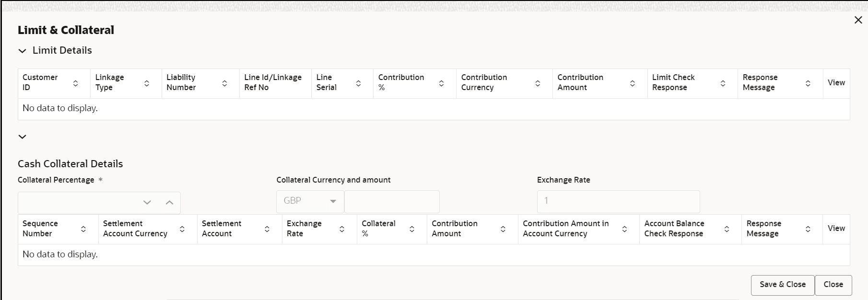Click Save & Close button
This screenshot has height=300, width=868.
click(782, 285)
